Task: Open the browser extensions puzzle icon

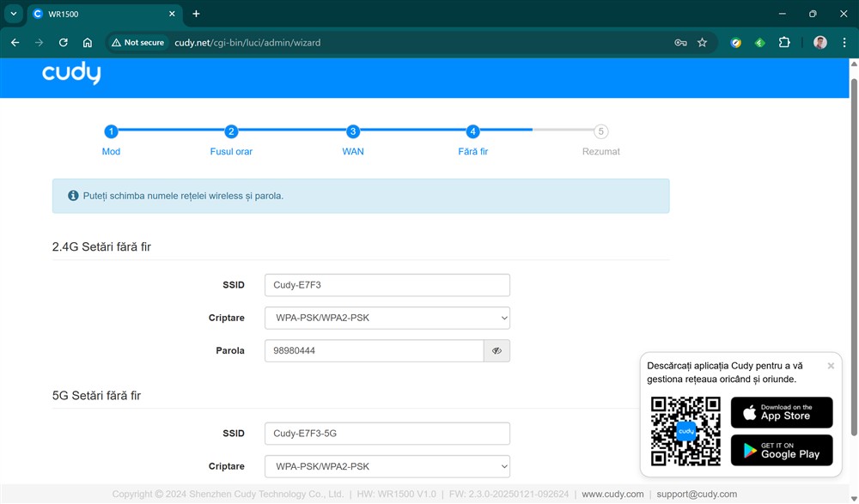Action: (783, 42)
